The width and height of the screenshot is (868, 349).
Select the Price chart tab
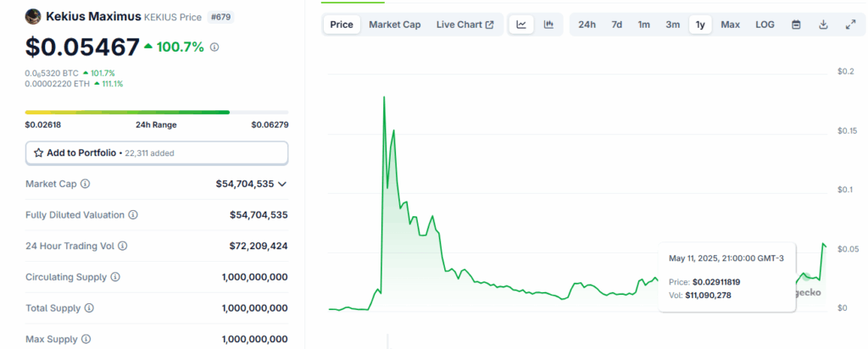click(x=342, y=25)
